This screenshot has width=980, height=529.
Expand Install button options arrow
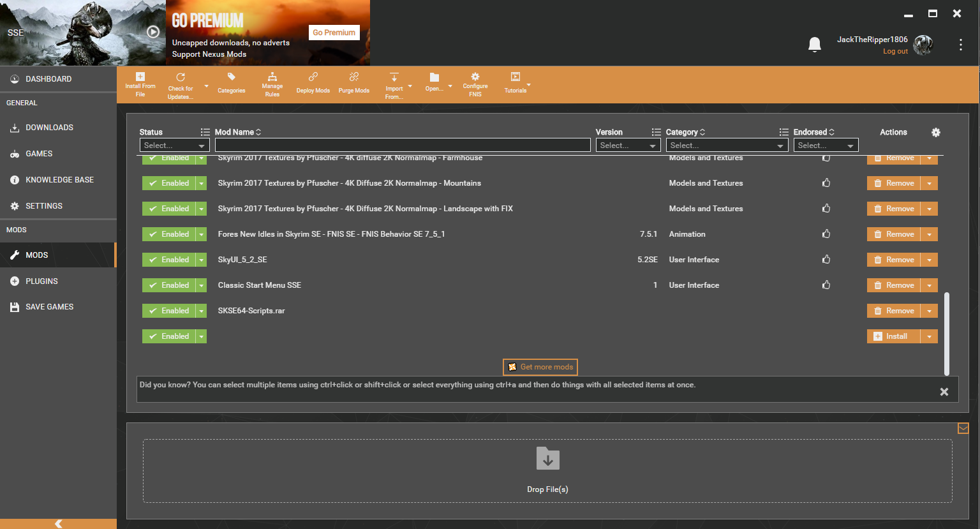929,336
